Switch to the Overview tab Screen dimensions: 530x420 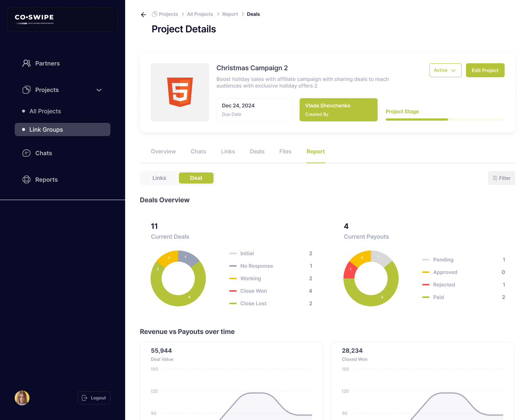[x=163, y=152]
